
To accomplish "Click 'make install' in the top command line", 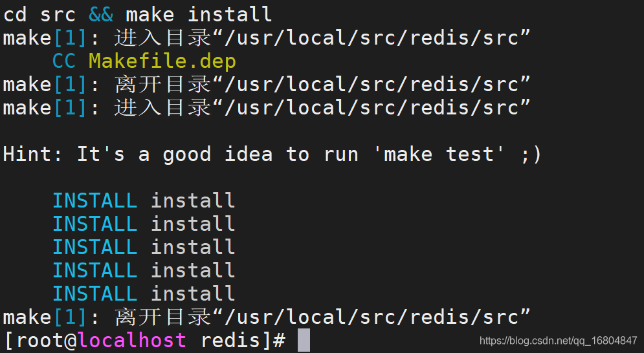I will pos(199,14).
